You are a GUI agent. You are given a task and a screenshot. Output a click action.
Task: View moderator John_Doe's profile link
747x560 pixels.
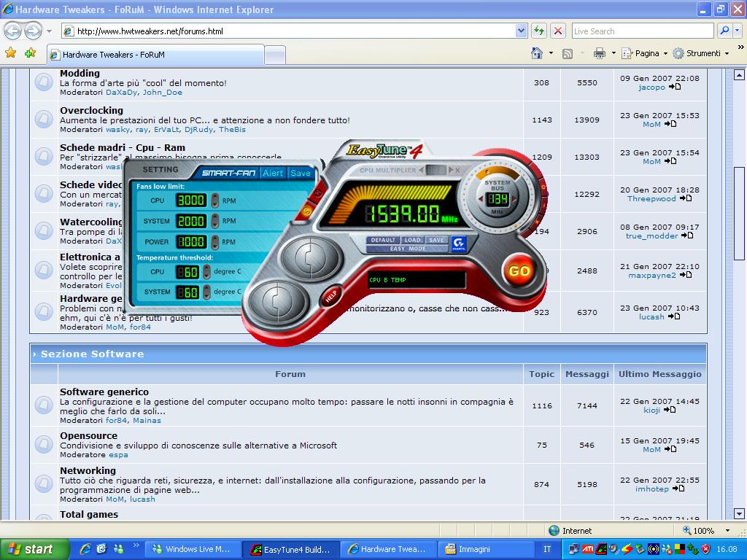click(x=163, y=93)
